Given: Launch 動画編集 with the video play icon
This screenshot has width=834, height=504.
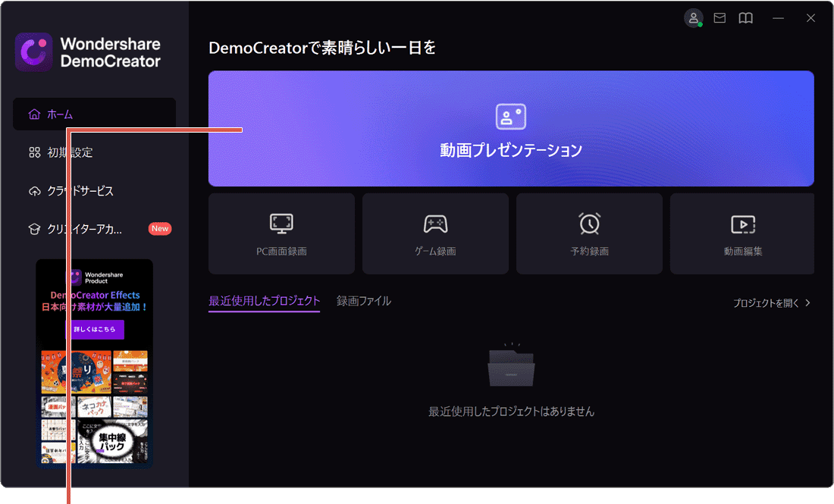Looking at the screenshot, I should [x=743, y=224].
